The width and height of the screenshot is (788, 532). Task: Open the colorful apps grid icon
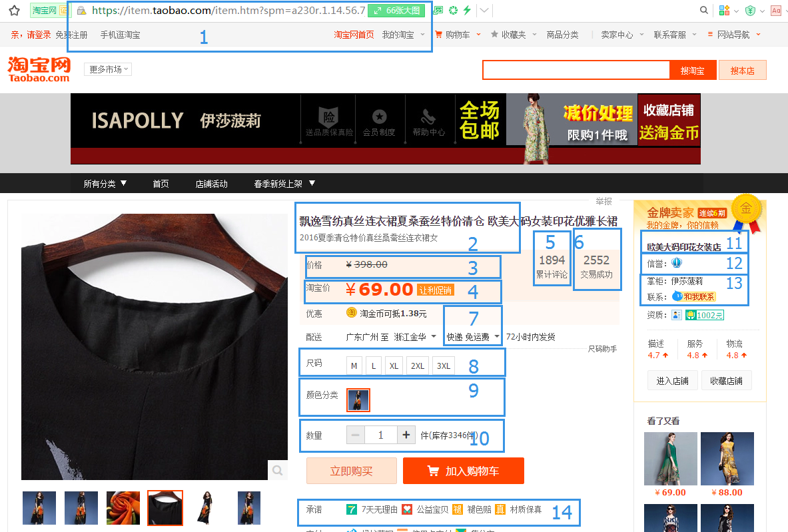pyautogui.click(x=724, y=10)
